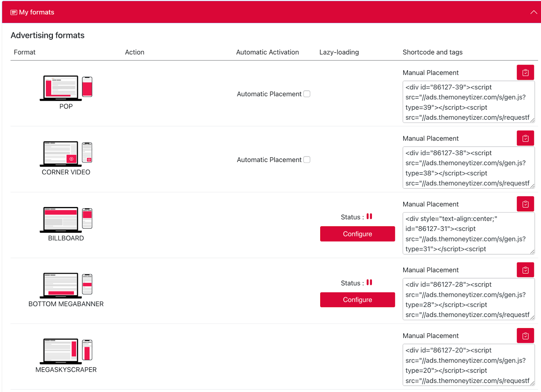This screenshot has height=392, width=541.
Task: Copy the Bottom Megabanner shortcode to clipboard
Action: pos(525,270)
